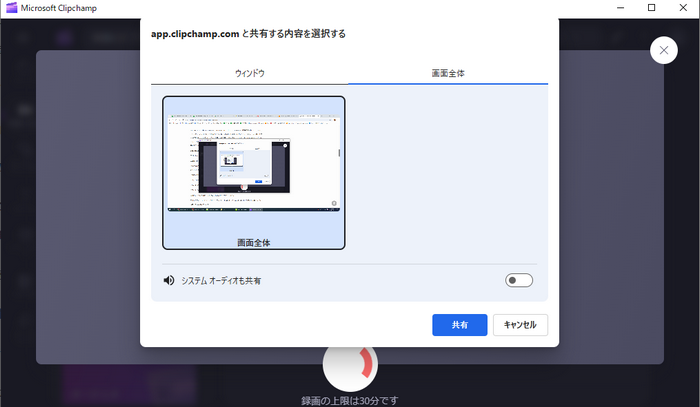Toggle システム オーディオも共有 switch
Image resolution: width=700 pixels, height=407 pixels.
point(519,280)
